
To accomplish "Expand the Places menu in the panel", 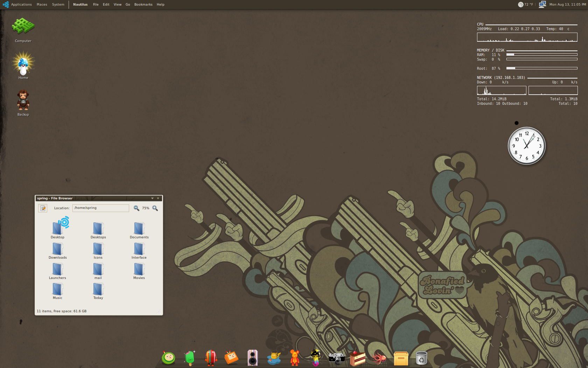I will [42, 5].
